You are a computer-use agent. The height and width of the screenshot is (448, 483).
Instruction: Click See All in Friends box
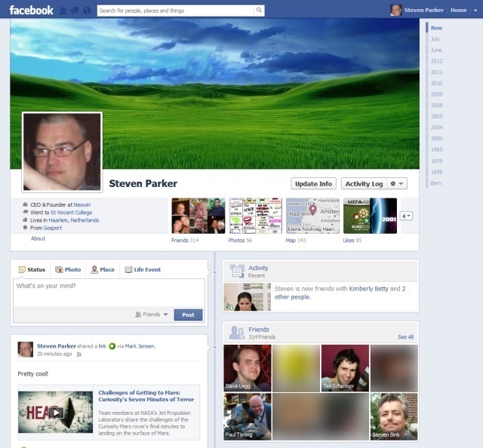[x=406, y=337]
